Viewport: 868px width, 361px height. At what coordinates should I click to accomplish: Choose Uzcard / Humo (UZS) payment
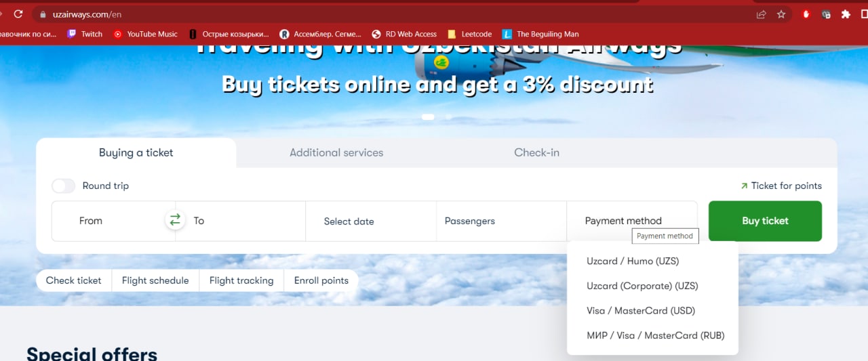(633, 261)
